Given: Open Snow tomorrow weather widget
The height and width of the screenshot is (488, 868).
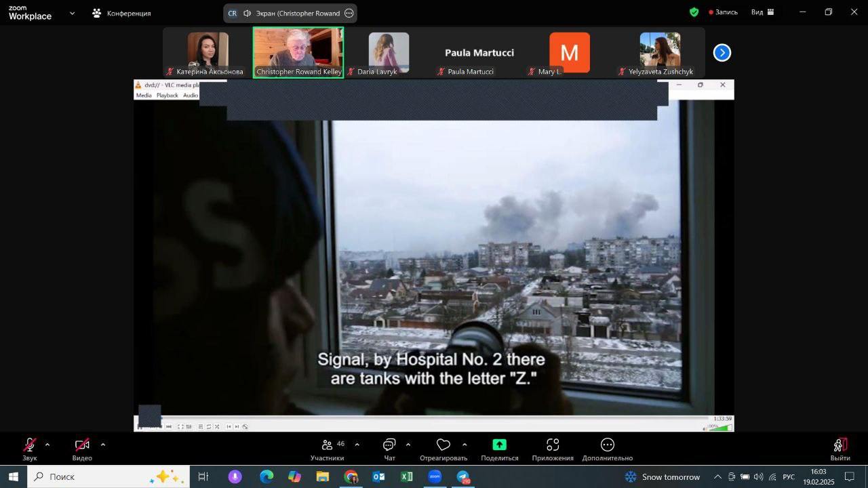Looking at the screenshot, I should (663, 476).
